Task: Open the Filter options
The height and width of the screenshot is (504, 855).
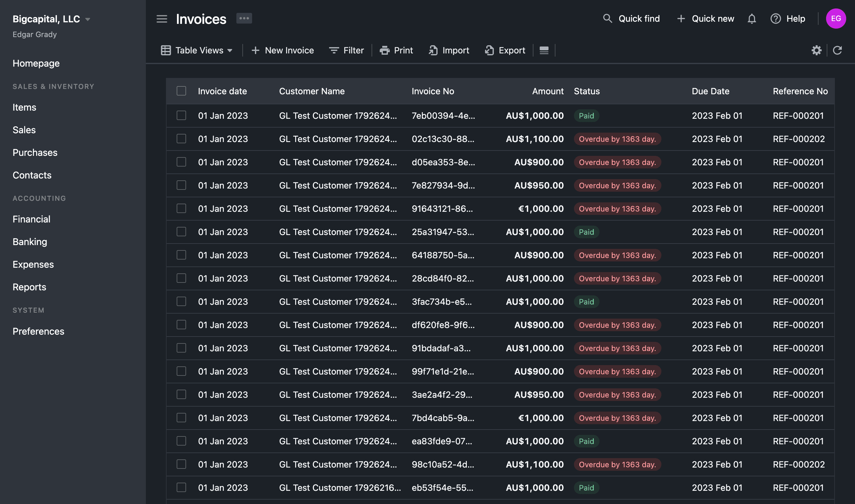Action: [346, 50]
